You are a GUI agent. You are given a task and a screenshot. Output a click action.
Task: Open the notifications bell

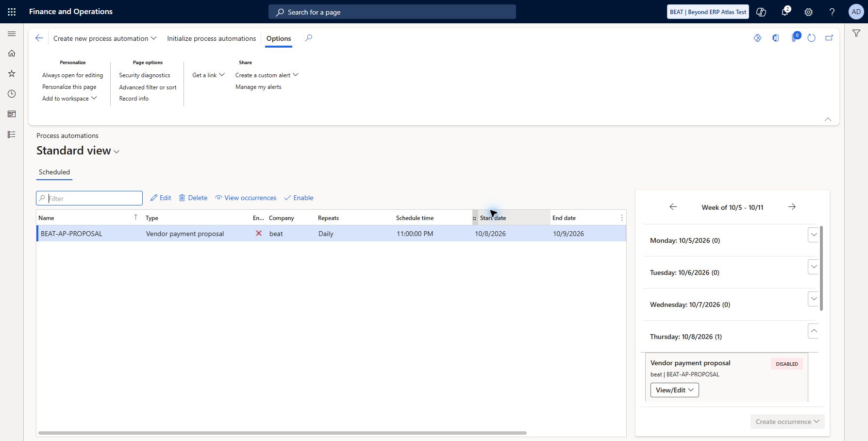tap(785, 12)
